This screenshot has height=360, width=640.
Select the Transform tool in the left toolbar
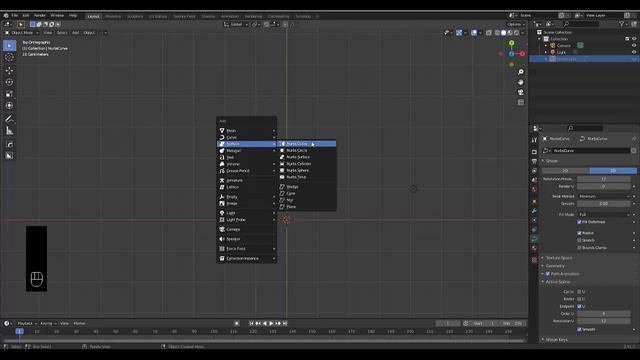click(9, 106)
